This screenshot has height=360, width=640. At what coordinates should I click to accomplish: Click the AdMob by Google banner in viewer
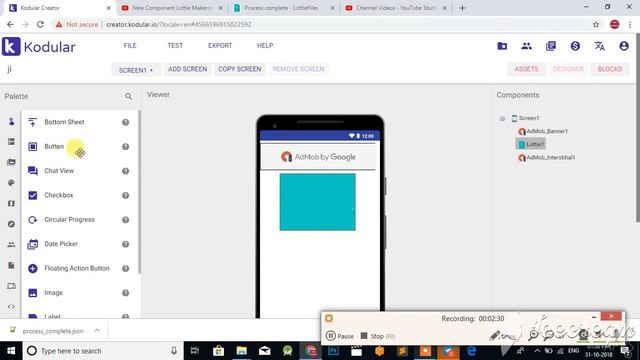pyautogui.click(x=318, y=157)
